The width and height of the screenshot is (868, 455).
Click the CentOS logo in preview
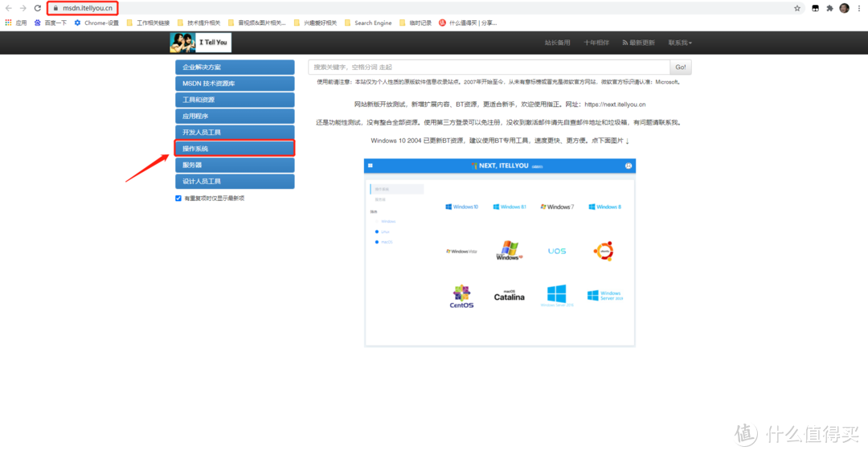(x=461, y=297)
